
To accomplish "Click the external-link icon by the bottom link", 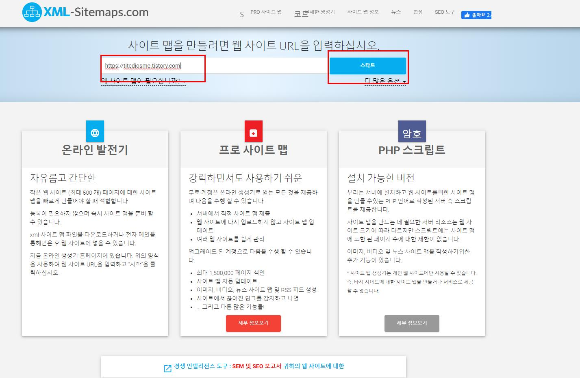I will [168, 368].
